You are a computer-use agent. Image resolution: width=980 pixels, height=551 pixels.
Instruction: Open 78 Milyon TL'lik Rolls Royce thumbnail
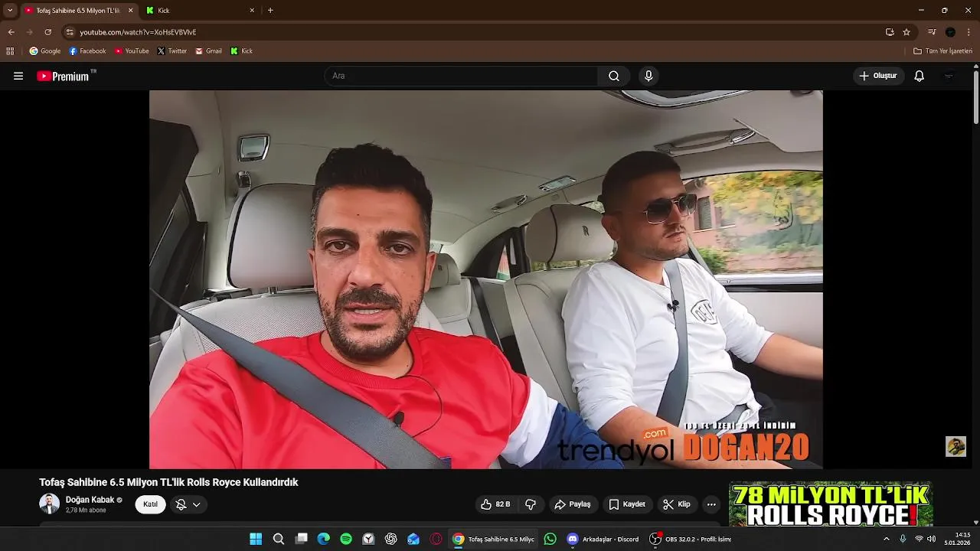(x=831, y=504)
